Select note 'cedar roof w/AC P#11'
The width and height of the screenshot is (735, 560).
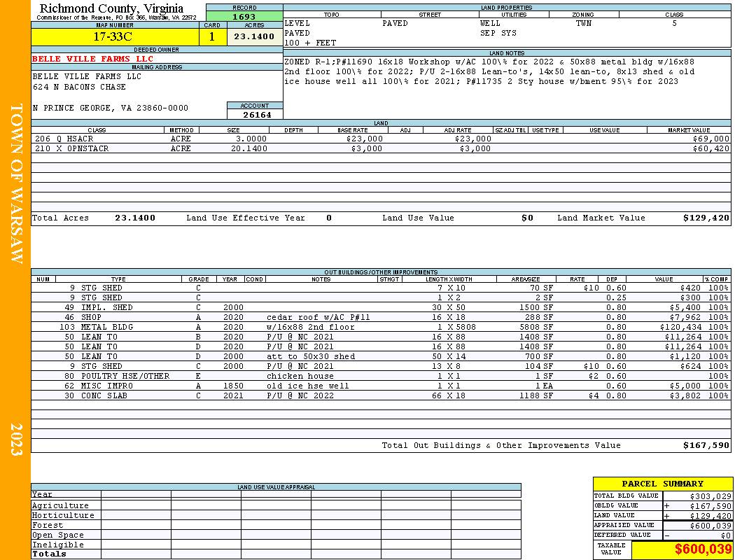pos(318,317)
